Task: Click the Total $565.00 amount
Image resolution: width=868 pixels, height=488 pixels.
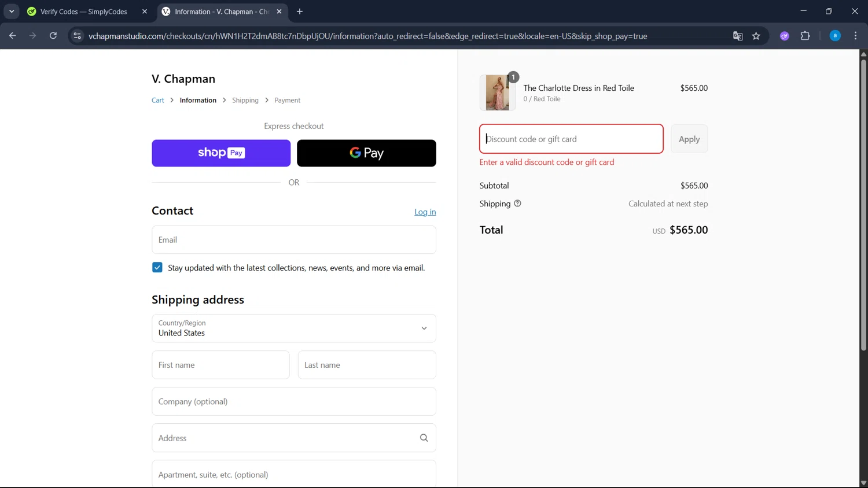Action: click(x=689, y=230)
